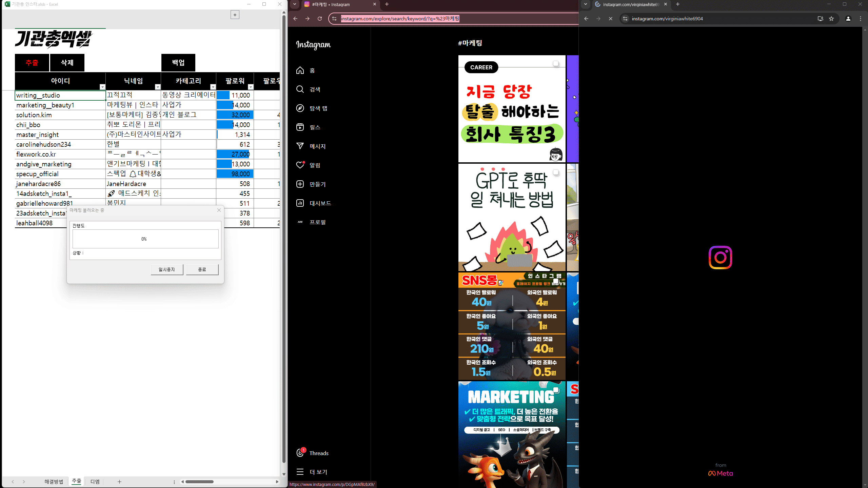Click the Create (만들기) plus icon
The image size is (868, 488).
(x=300, y=184)
